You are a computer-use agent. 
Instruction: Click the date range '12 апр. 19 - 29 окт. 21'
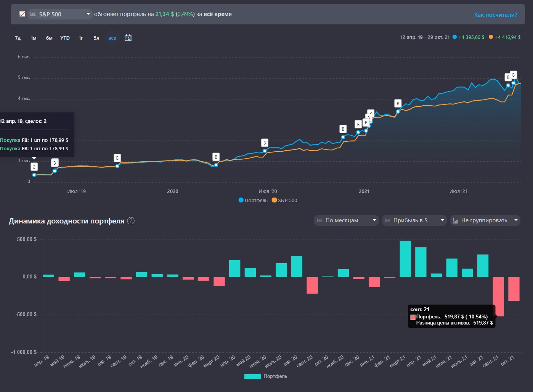pyautogui.click(x=425, y=37)
